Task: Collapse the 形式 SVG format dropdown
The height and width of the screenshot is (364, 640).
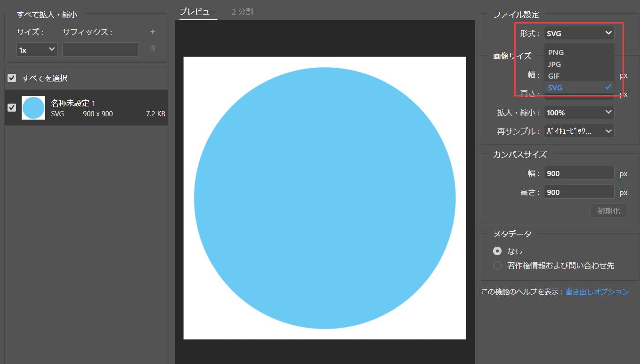Action: tap(579, 33)
